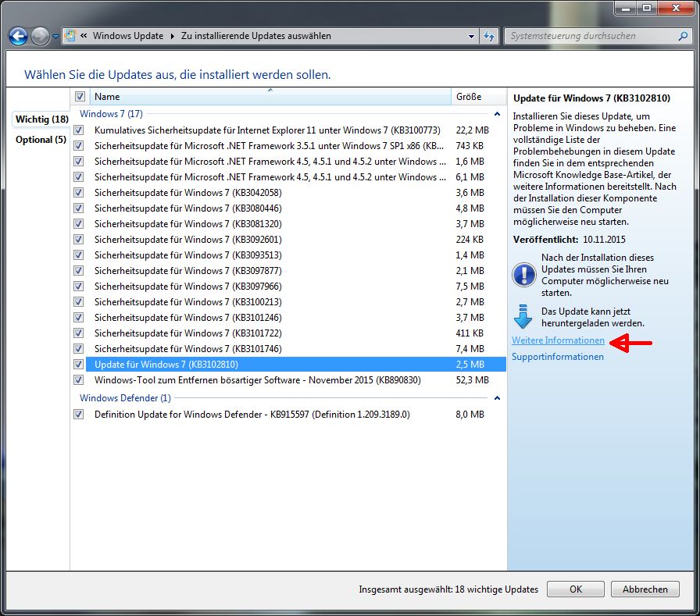Uncheck the KB3042058 security update checkbox
The height and width of the screenshot is (616, 700).
coord(79,192)
